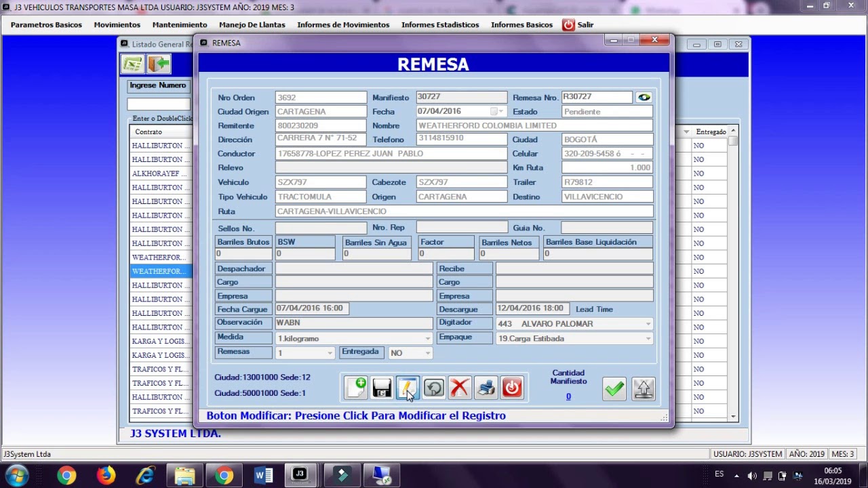Click the Nombre field WEATHERFORD COLOMBIA LIMITED
The height and width of the screenshot is (488, 868).
[534, 125]
